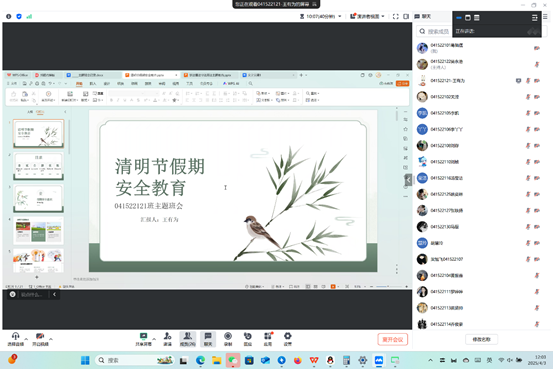
Task: Open meeting settings gear in the toolbar
Action: click(x=288, y=339)
